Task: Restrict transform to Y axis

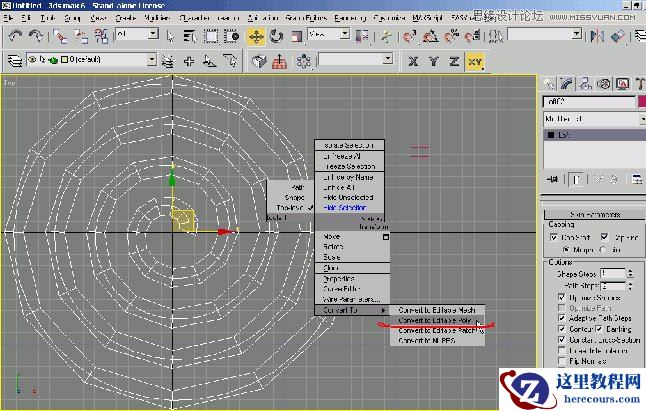Action: point(432,61)
